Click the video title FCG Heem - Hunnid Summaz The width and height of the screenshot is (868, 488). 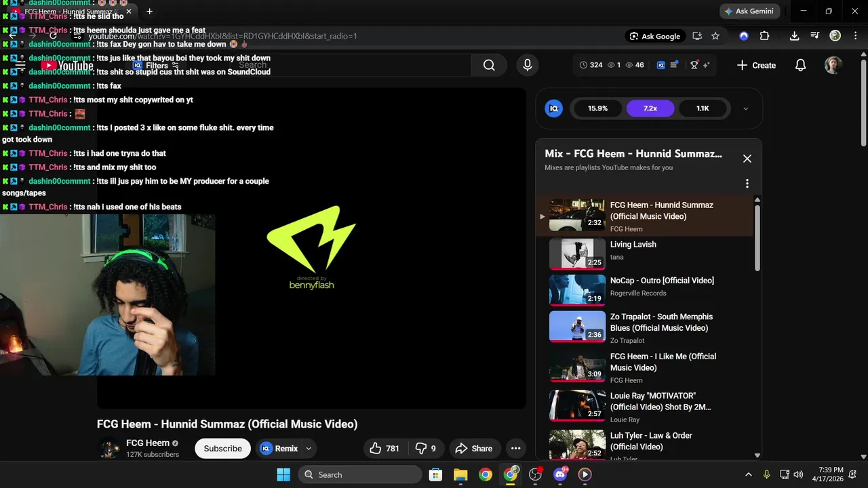(227, 424)
